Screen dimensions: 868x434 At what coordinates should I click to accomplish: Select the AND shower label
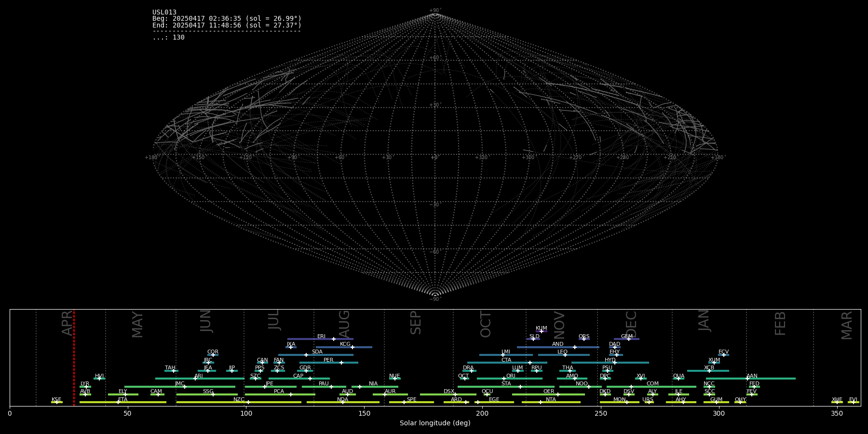coord(558,344)
